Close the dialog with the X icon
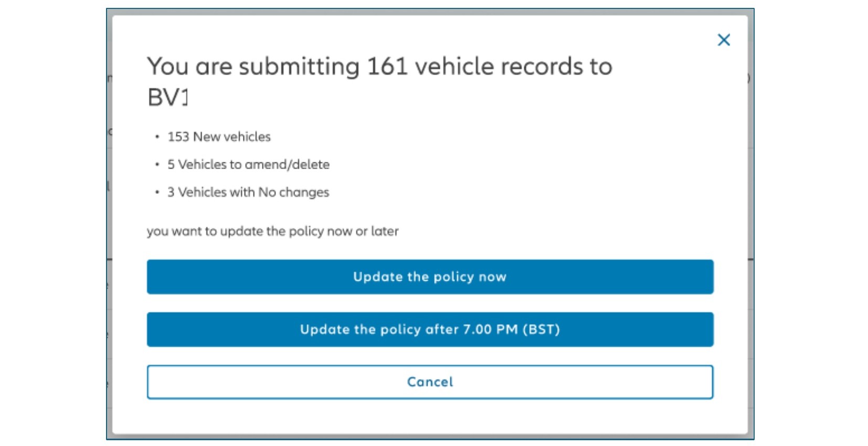The height and width of the screenshot is (446, 868). pos(724,40)
